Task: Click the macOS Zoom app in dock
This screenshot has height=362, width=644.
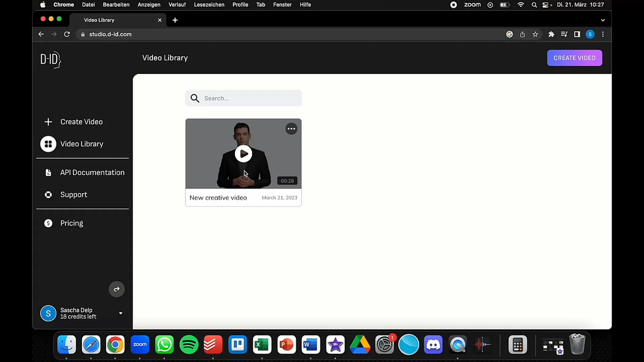Action: click(x=140, y=345)
